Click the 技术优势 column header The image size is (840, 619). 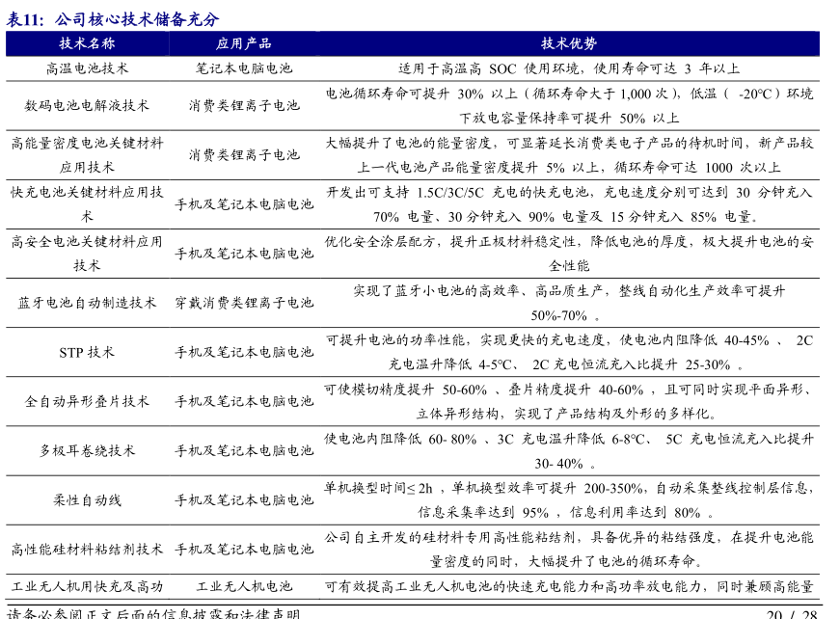tap(569, 43)
